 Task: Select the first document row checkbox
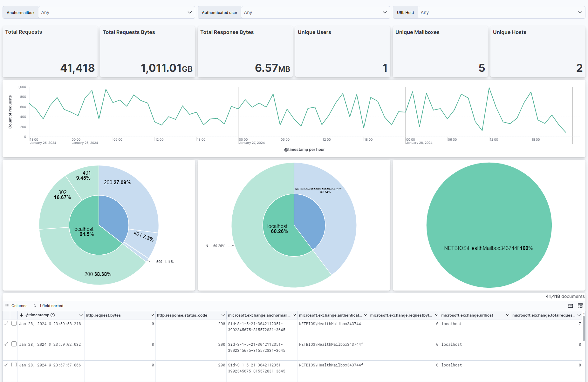[x=14, y=323]
